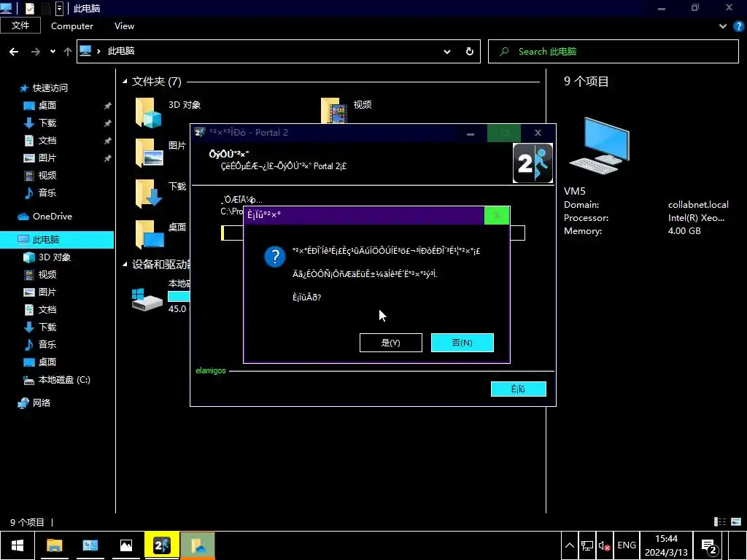Viewport: 747px width, 560px height.
Task: Click the blue question mark icon in dialog
Action: click(275, 257)
